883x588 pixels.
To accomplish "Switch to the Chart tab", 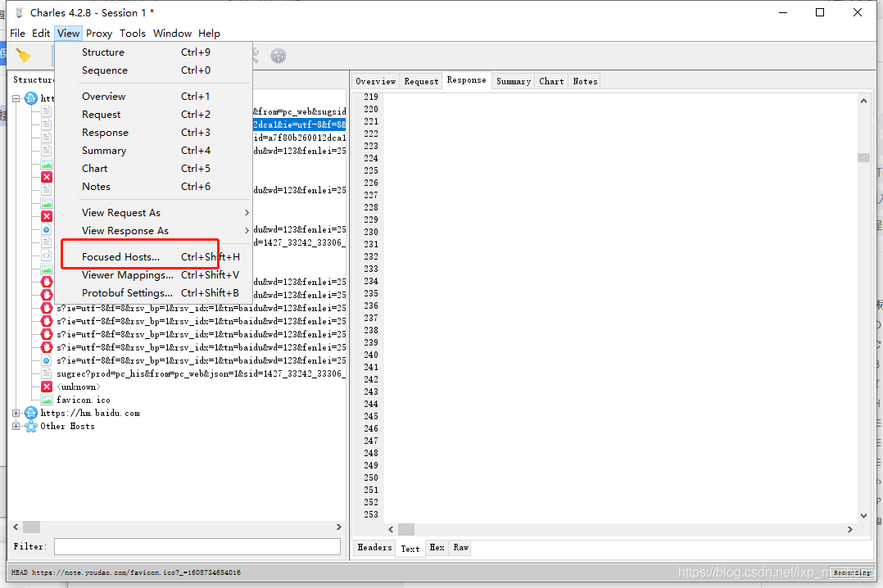I will click(551, 81).
